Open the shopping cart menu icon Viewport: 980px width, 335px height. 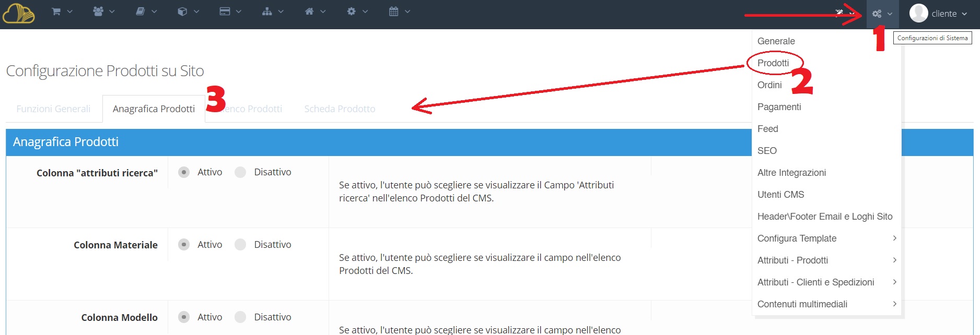(x=56, y=11)
